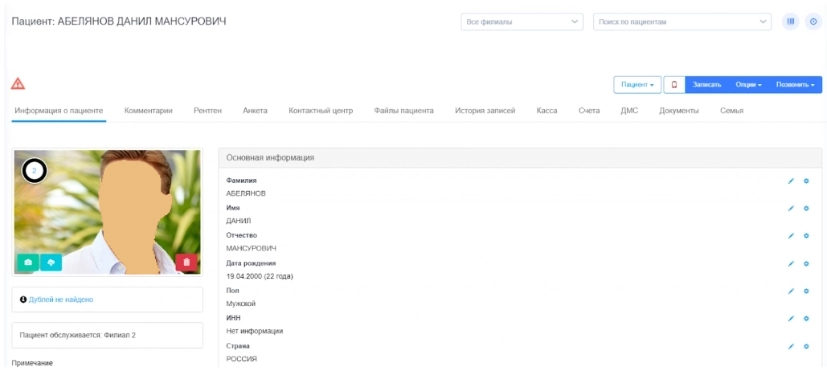Click the gender value Мужской

pos(241,304)
